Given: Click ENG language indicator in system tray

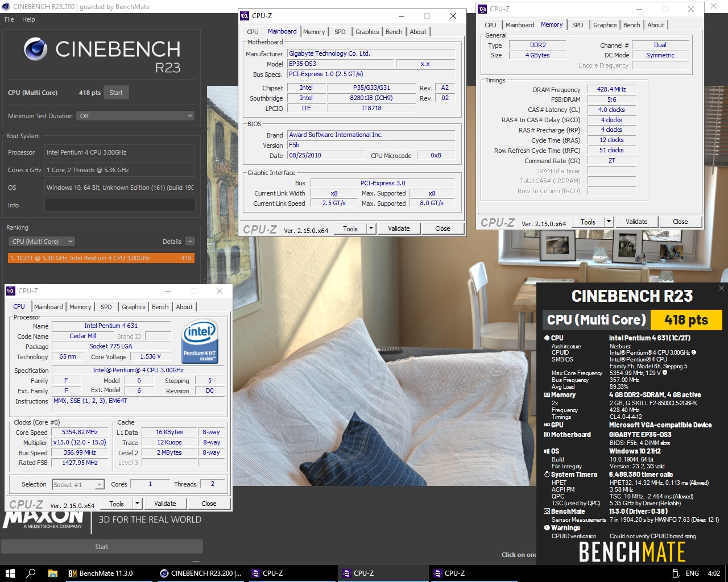Looking at the screenshot, I should [692, 573].
